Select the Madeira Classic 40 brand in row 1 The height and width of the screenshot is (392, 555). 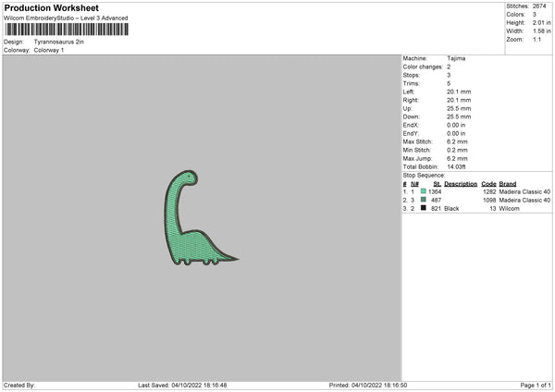(524, 191)
